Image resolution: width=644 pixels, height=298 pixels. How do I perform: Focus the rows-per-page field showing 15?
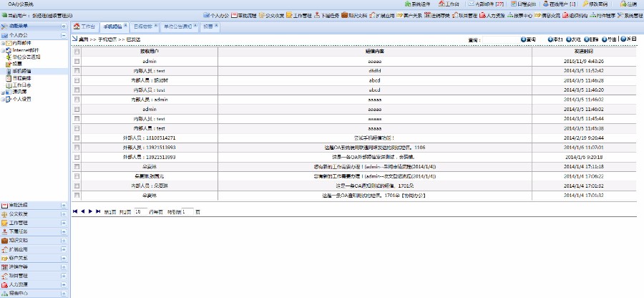[141, 212]
